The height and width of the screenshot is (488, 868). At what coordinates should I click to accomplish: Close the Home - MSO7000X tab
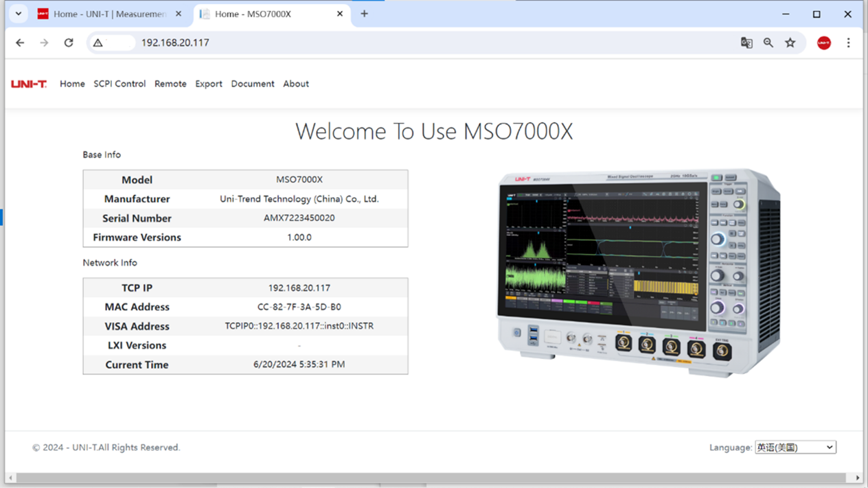[x=340, y=14]
